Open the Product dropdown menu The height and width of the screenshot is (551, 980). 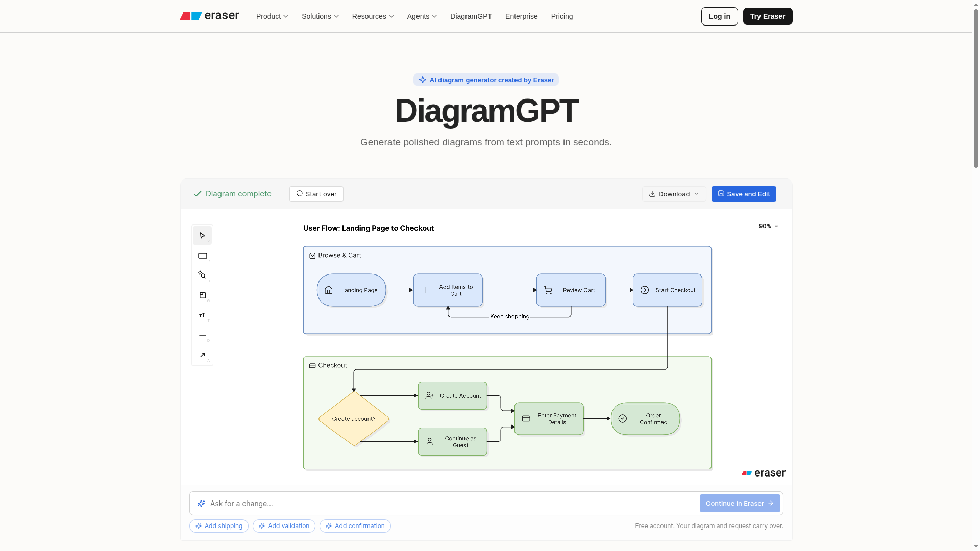click(272, 16)
